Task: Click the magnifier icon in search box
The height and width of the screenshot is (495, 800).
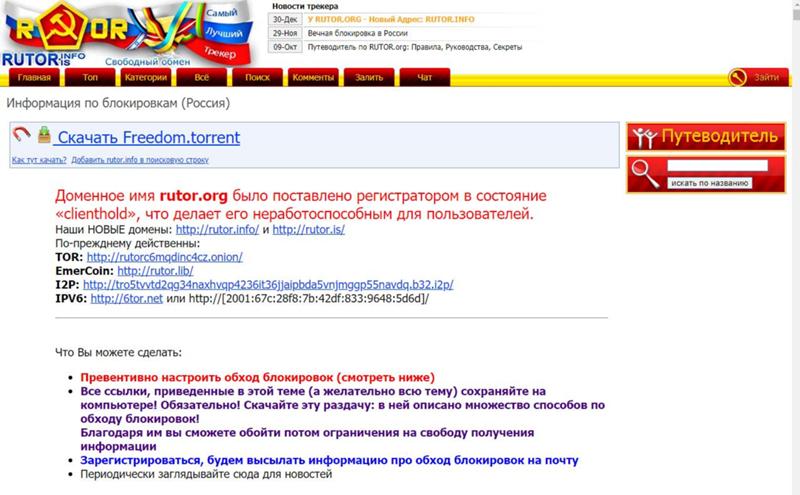Action: coord(645,172)
